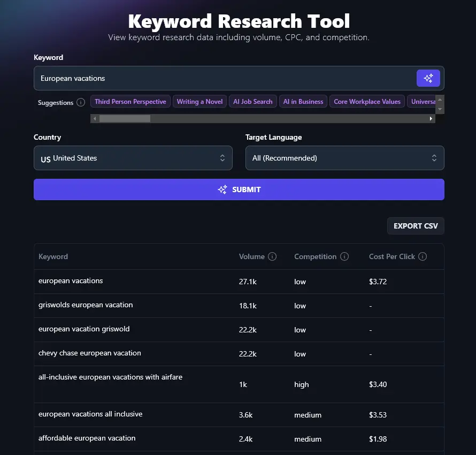Screen dimensions: 476x455
Task: Click Export CSV
Action: (416, 225)
